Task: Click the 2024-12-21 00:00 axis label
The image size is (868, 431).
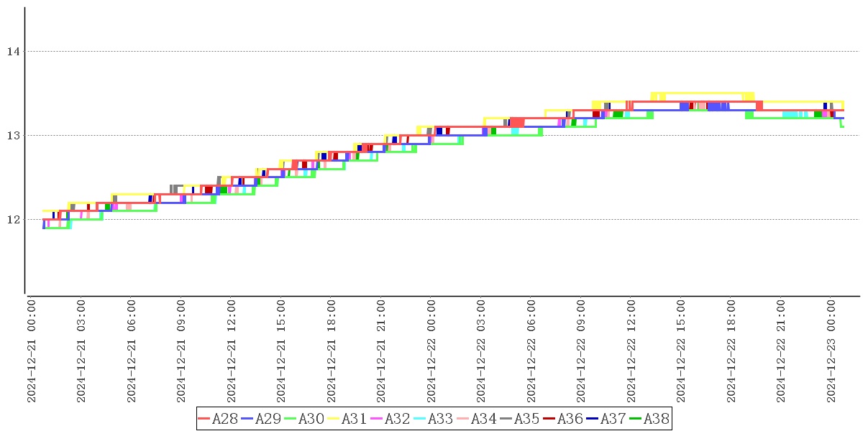Action: pyautogui.click(x=32, y=351)
